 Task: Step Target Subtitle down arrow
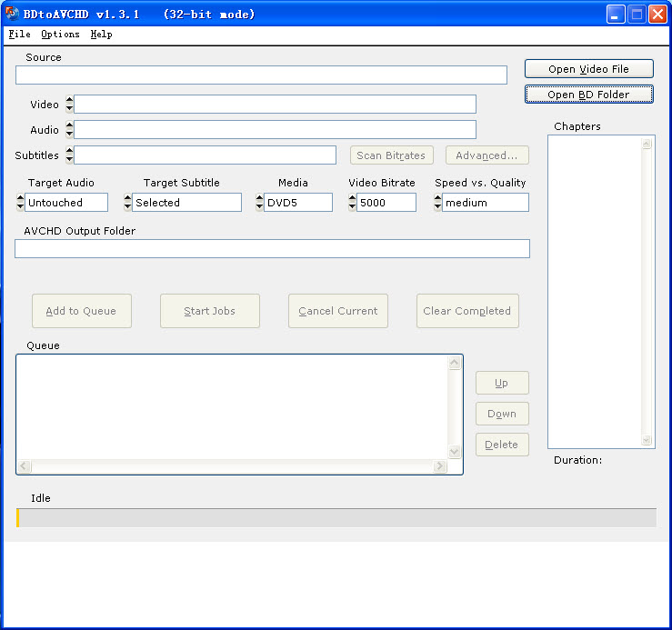pos(127,206)
